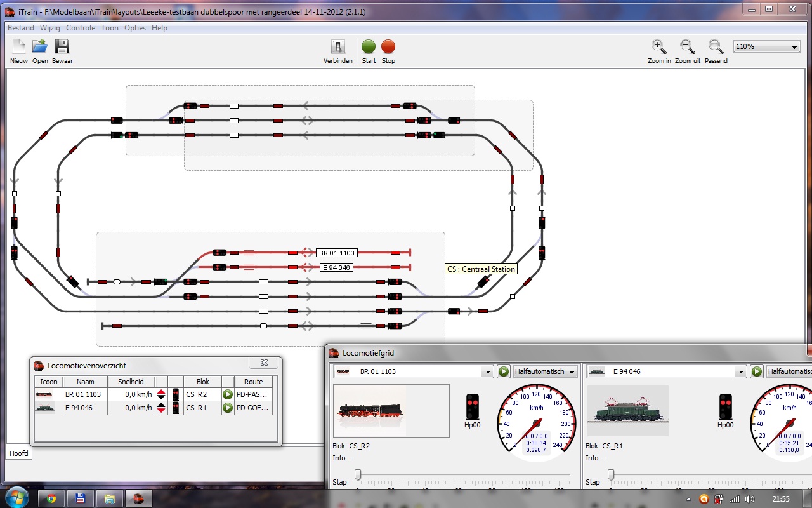Click green play button beside E 94 046 selector
The height and width of the screenshot is (508, 812).
pos(756,371)
